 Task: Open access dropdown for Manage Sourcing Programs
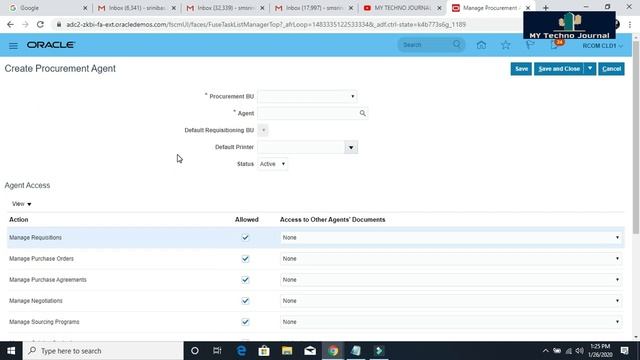click(x=451, y=322)
